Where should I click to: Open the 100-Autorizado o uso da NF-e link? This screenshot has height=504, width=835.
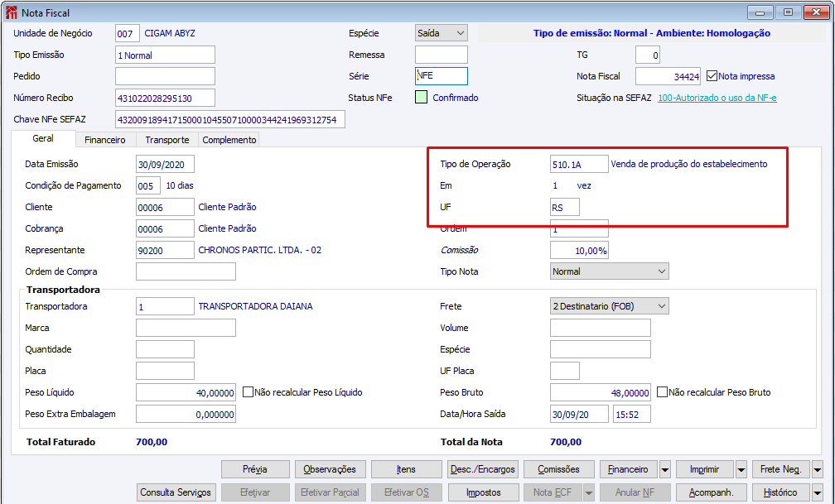(717, 98)
